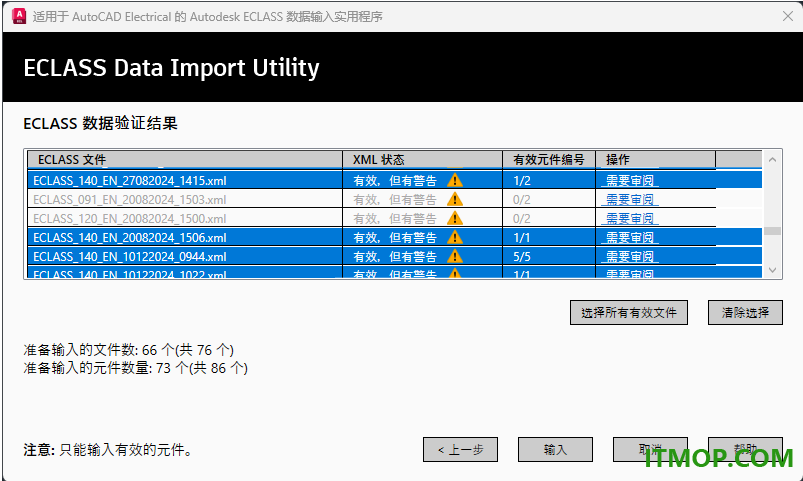803x481 pixels.
Task: Click warning icon for ECLASS_140_EN_20082024_1506.xml
Action: click(455, 237)
